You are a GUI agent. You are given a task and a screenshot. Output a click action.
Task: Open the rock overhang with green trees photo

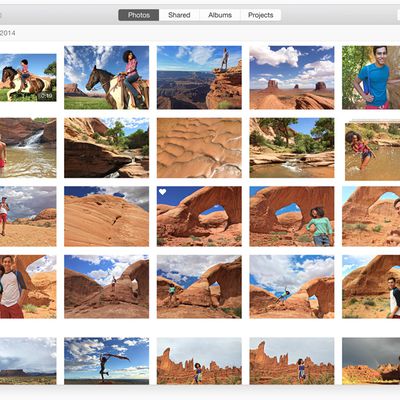coord(107,148)
